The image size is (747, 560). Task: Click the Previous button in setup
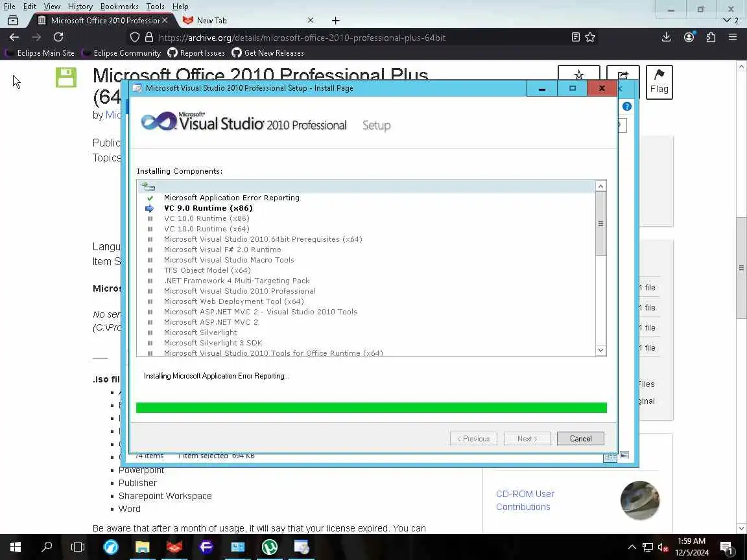(473, 439)
